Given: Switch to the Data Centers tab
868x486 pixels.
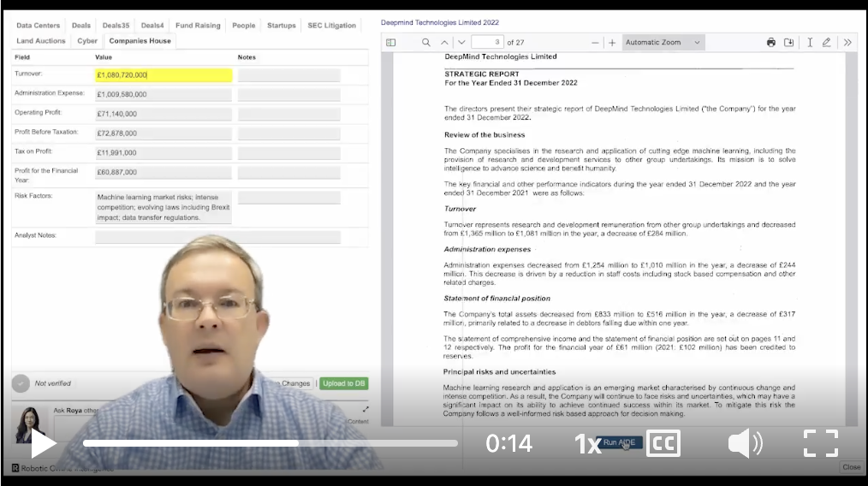Looking at the screenshot, I should click(x=39, y=26).
